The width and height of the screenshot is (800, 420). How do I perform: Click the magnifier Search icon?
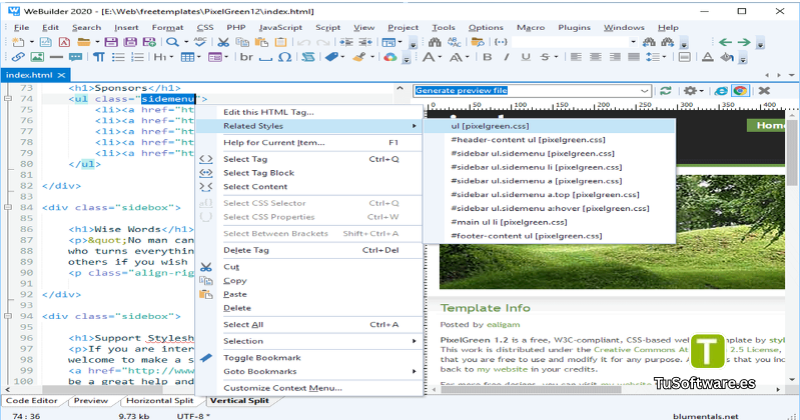coord(172,42)
